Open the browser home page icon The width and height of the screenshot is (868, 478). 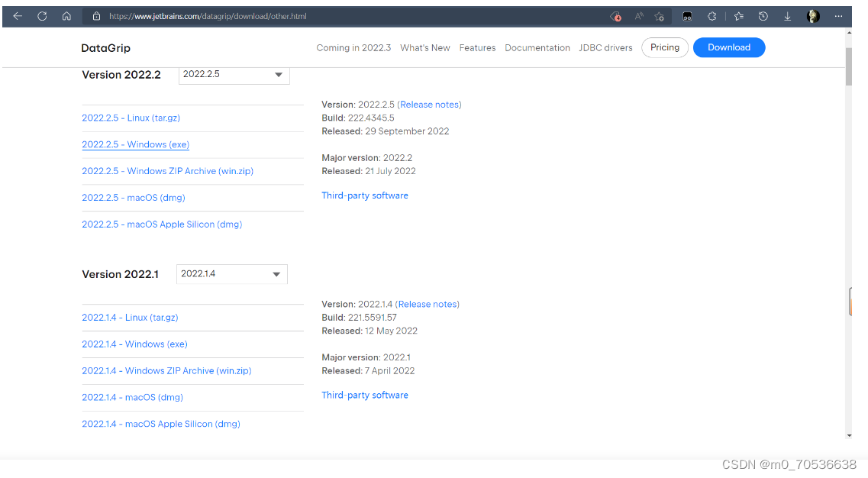click(x=66, y=16)
